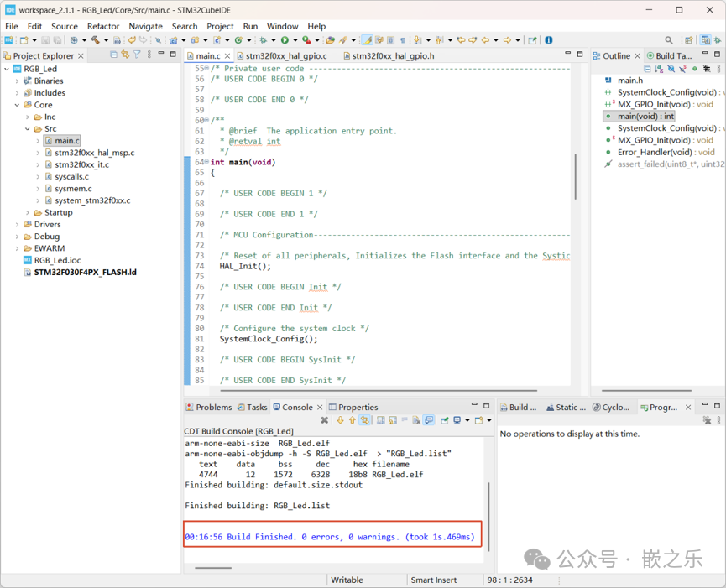
Task: Start the Debug bug icon
Action: click(x=263, y=39)
